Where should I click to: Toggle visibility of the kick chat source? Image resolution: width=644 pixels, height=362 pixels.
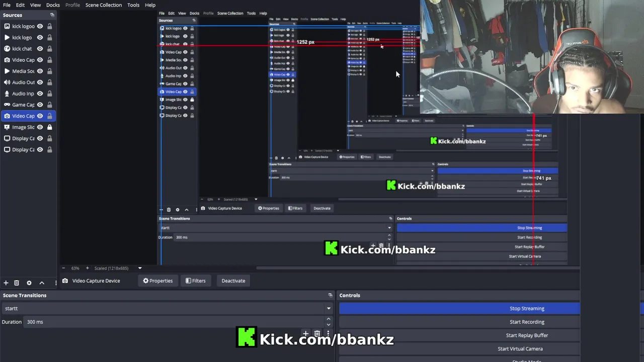(40, 49)
